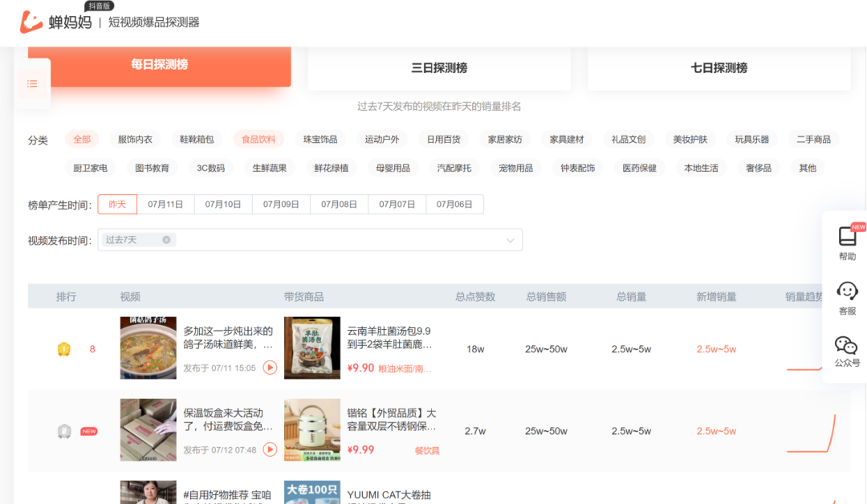Open the 羊肚菌汤包 product image
This screenshot has width=867, height=504.
[x=312, y=348]
